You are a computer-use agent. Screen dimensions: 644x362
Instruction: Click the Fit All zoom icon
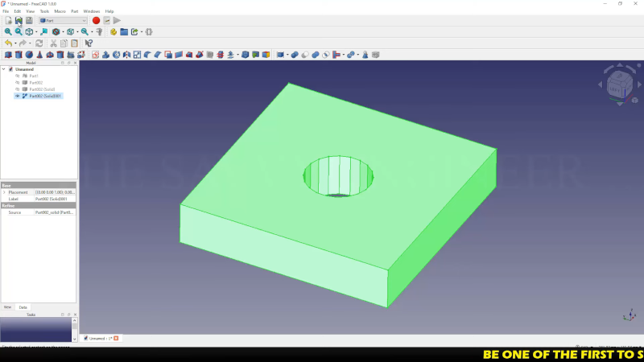coord(8,32)
